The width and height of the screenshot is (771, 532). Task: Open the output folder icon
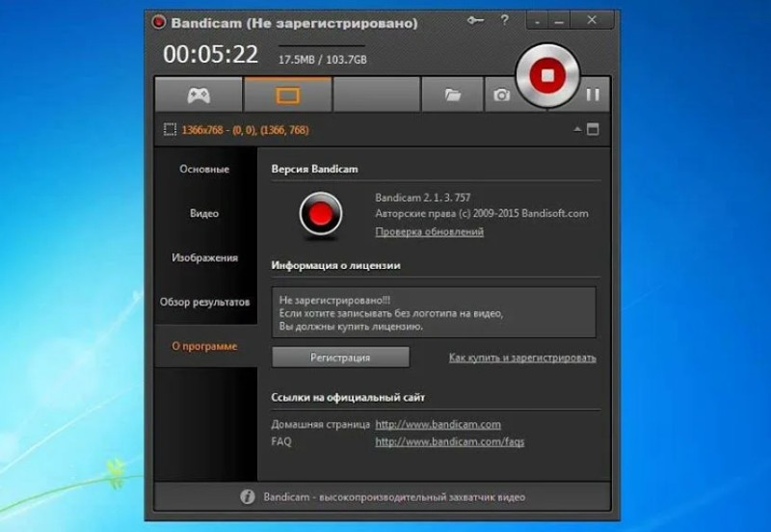[x=452, y=94]
